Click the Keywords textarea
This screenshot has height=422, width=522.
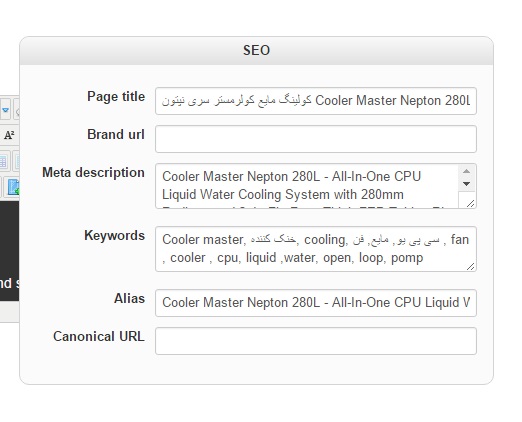coord(316,249)
